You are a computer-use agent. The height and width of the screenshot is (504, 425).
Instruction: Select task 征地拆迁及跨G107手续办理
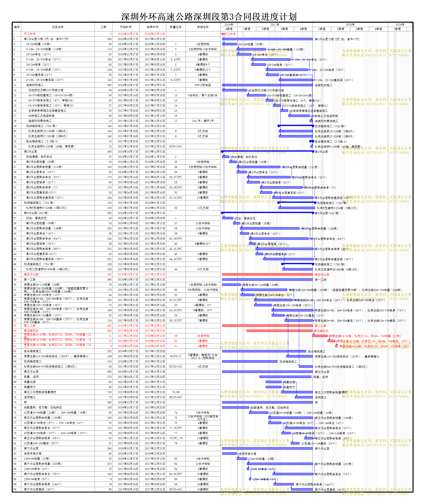point(46,90)
